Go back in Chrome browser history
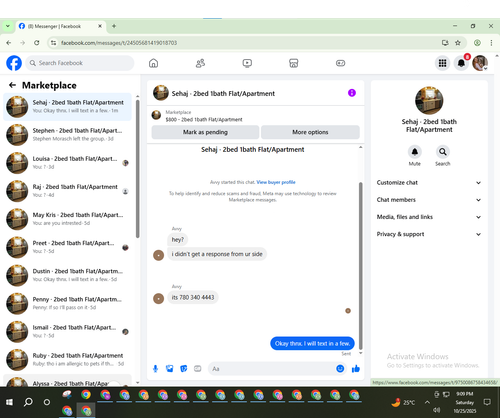This screenshot has width=500, height=418. [9, 43]
